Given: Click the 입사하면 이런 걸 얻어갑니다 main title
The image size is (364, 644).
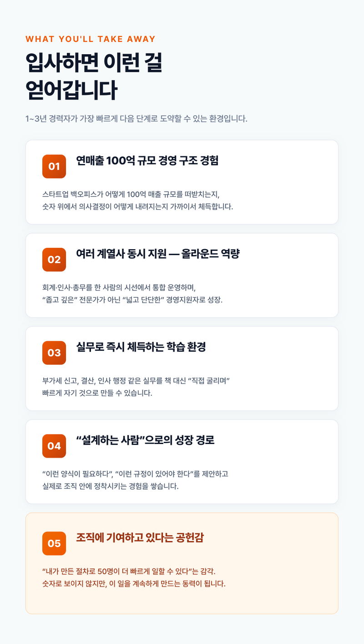Looking at the screenshot, I should pyautogui.click(x=94, y=77).
